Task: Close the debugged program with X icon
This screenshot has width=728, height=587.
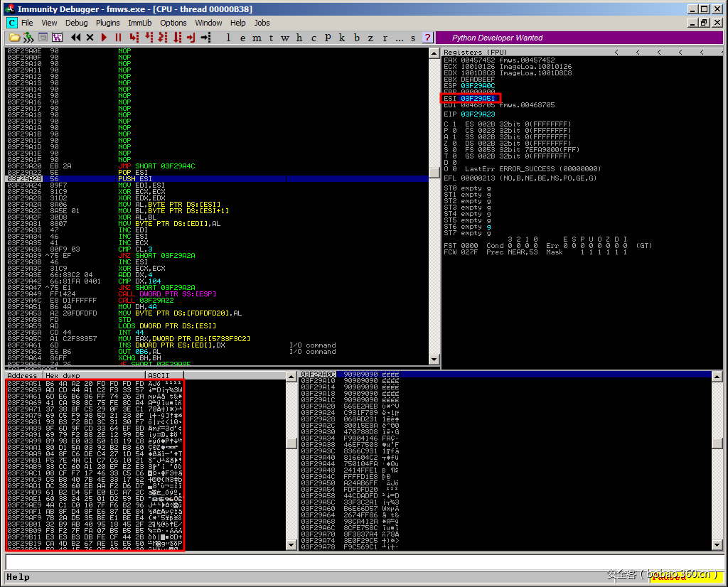Action: [90, 38]
